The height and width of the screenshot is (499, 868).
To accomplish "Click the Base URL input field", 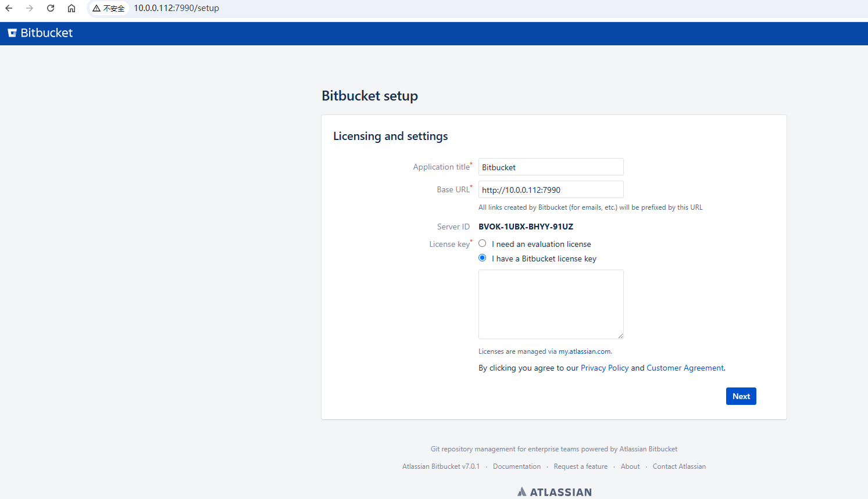I will [551, 190].
